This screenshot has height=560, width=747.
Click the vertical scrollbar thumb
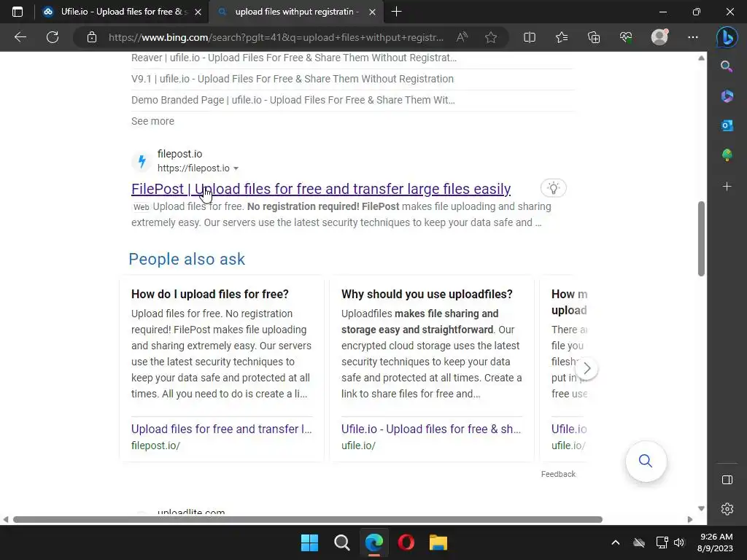tap(701, 238)
